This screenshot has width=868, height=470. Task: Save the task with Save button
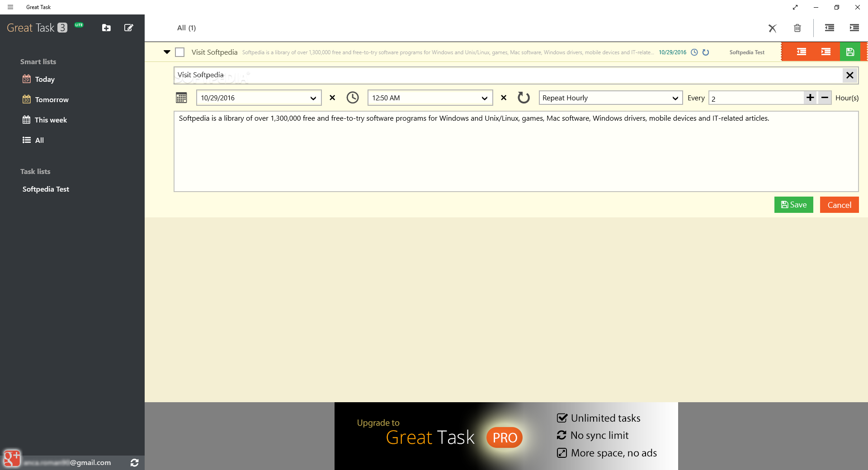(x=794, y=205)
